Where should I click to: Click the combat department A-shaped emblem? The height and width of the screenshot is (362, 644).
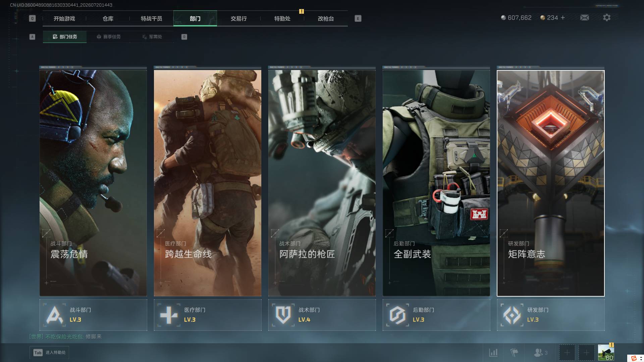[54, 315]
